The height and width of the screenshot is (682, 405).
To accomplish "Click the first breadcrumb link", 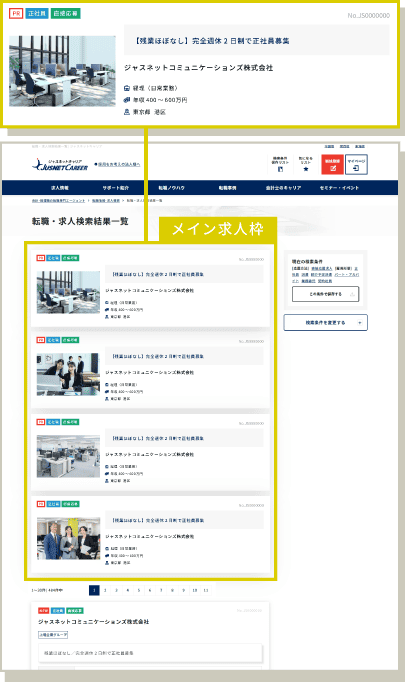I will pyautogui.click(x=58, y=201).
